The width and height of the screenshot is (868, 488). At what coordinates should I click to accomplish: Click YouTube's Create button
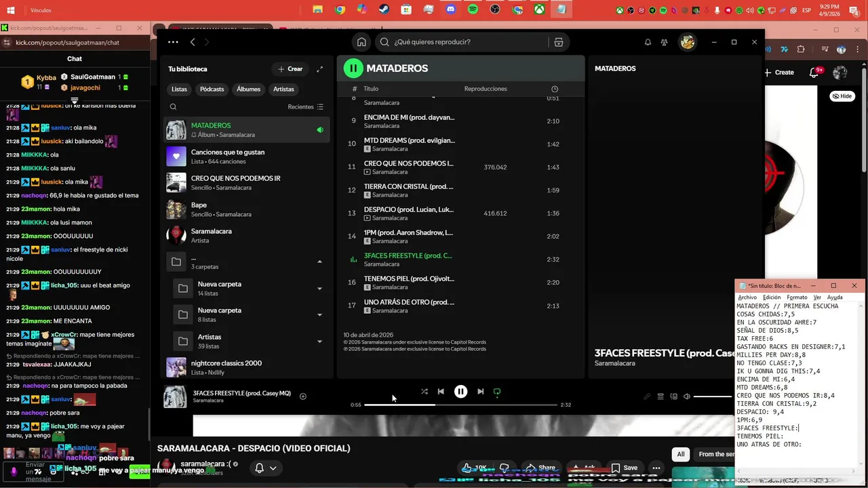pyautogui.click(x=779, y=73)
